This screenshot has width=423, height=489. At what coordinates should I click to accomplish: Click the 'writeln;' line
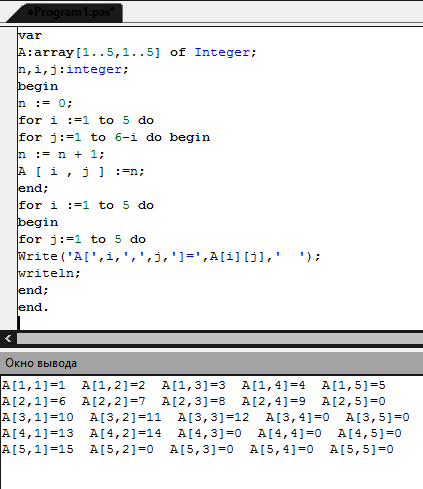49,273
